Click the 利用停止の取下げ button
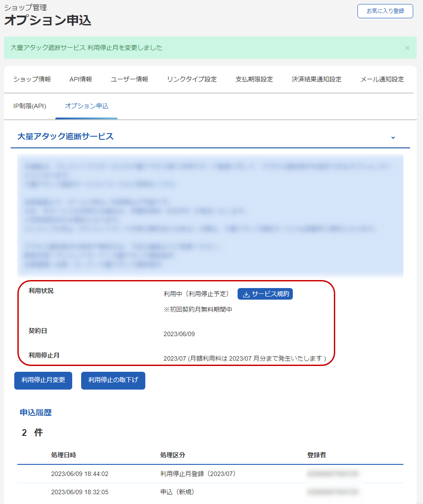 tap(113, 381)
